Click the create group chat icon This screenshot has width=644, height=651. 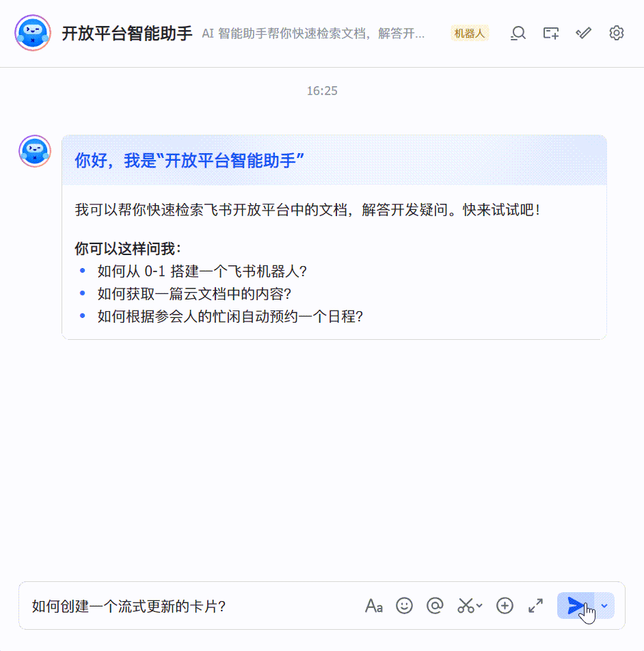click(x=550, y=33)
